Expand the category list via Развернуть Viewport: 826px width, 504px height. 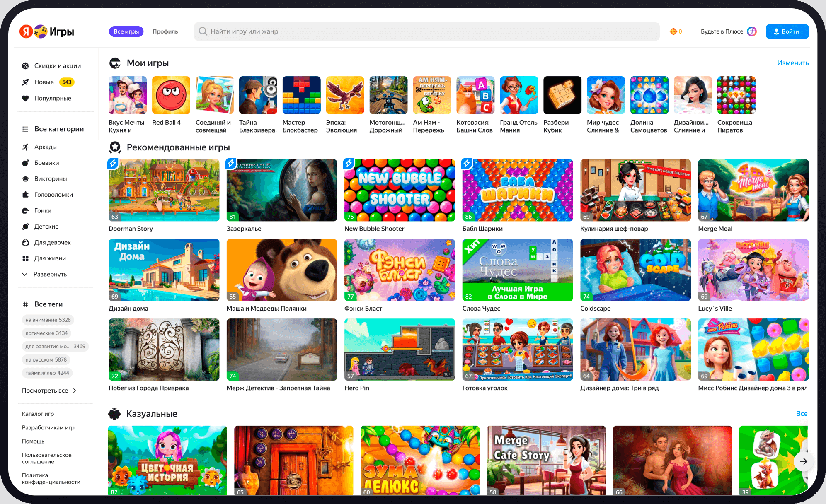click(x=44, y=274)
